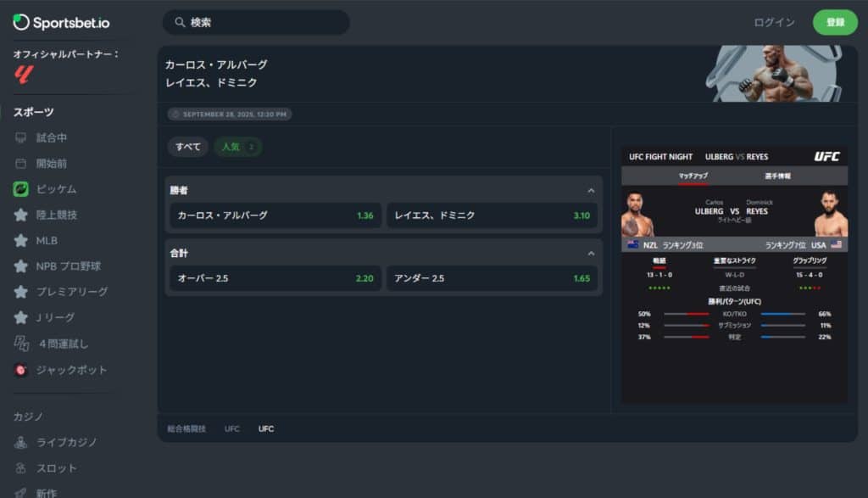The height and width of the screenshot is (498, 868).
Task: Select アンダー 2.5 at odds 1.65
Action: [x=492, y=278]
